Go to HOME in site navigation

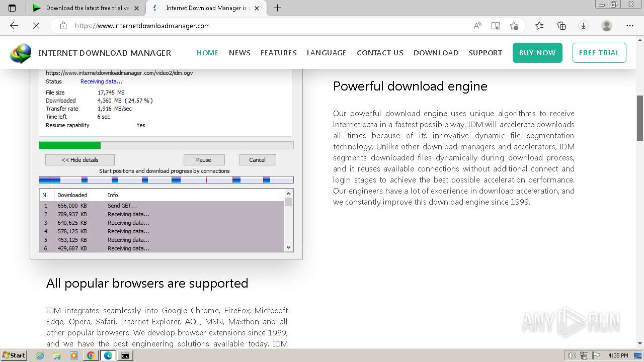point(207,53)
